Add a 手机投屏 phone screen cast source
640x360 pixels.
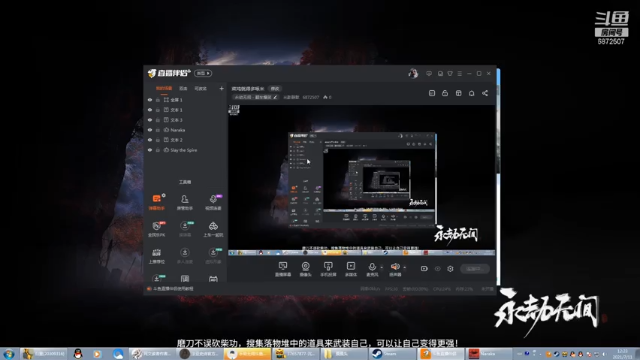(x=328, y=269)
